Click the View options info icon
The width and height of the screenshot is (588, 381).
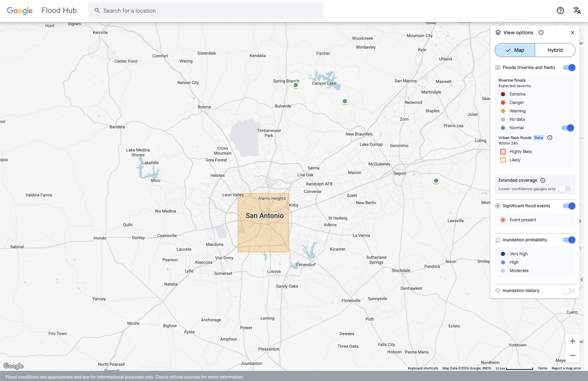pyautogui.click(x=541, y=33)
